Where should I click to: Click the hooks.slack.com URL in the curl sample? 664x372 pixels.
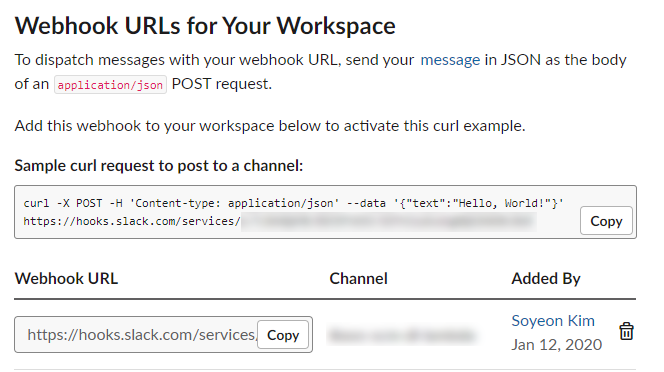tap(132, 221)
